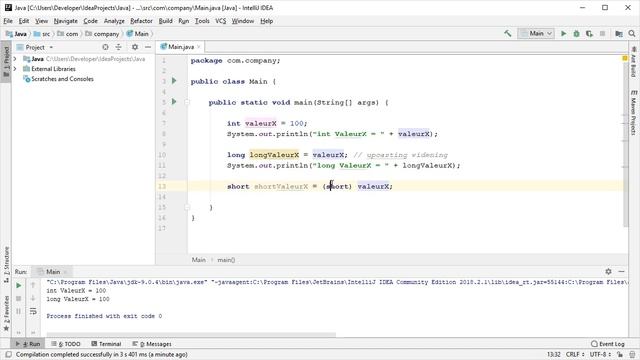
Task: Hide the Project panel with minus icon
Action: [x=148, y=47]
